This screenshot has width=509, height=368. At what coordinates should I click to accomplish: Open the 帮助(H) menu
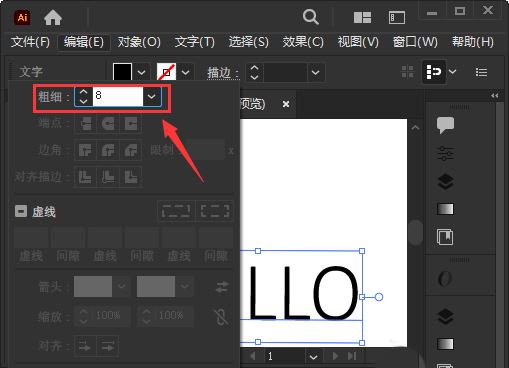point(473,42)
